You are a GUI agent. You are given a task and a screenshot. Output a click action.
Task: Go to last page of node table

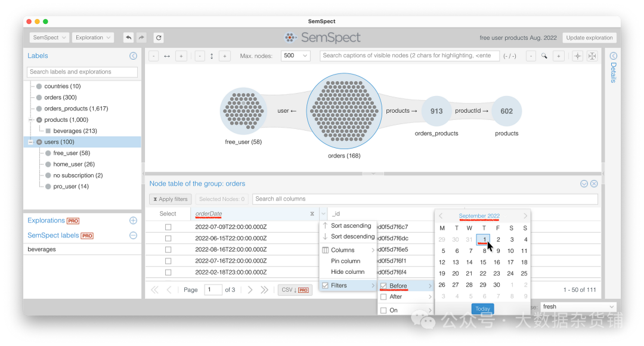tap(265, 290)
